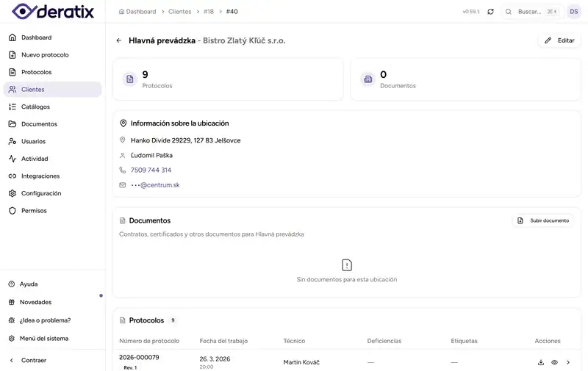Click the empty-document alert icon
588x371 pixels.
pos(347,265)
